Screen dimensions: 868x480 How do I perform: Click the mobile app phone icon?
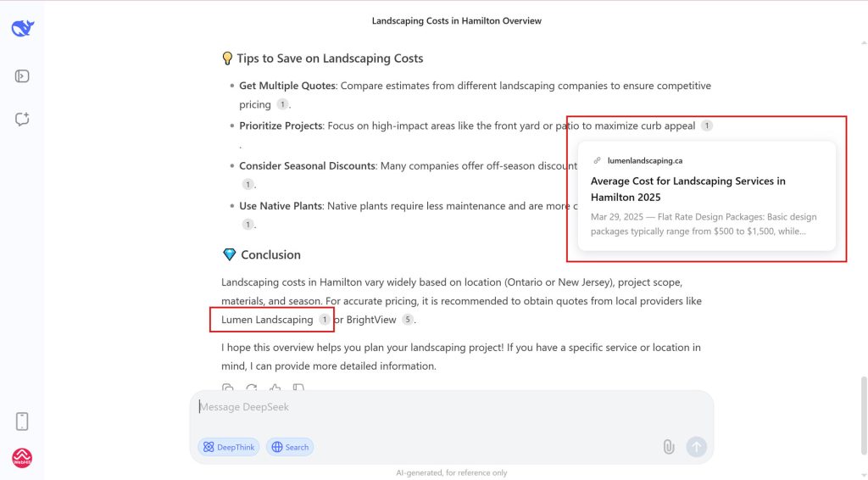point(23,421)
